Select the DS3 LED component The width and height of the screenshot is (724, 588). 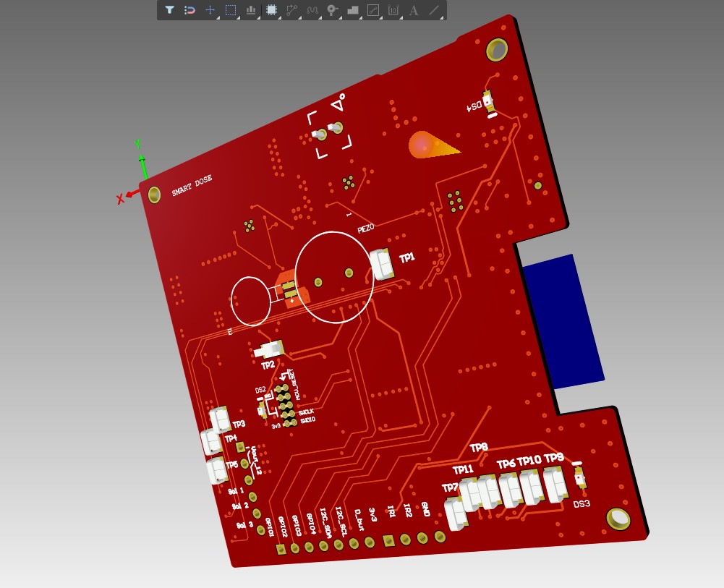[x=580, y=477]
